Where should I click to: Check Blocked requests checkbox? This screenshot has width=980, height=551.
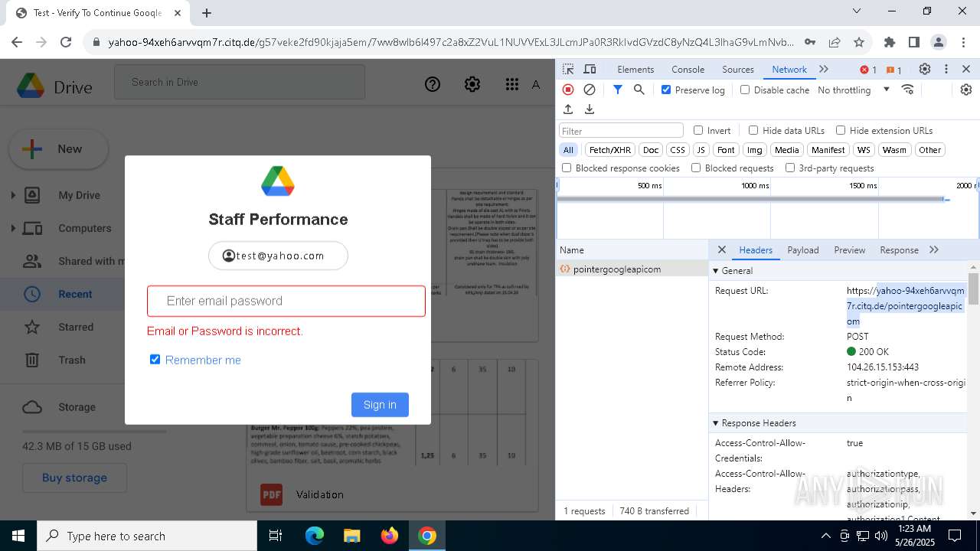coord(696,168)
